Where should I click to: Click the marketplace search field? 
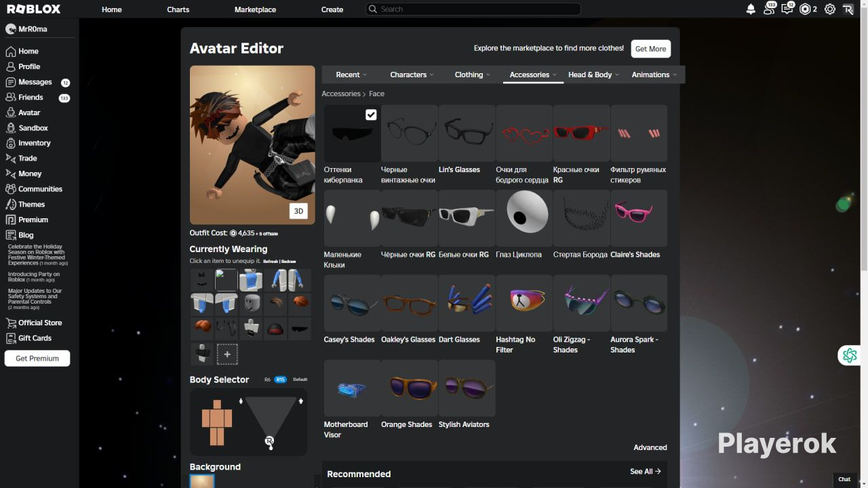(x=473, y=9)
